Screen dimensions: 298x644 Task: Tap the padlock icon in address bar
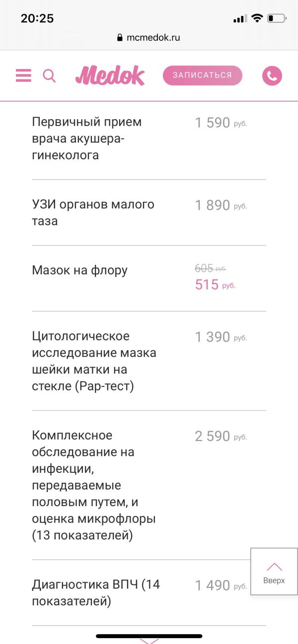click(x=120, y=37)
